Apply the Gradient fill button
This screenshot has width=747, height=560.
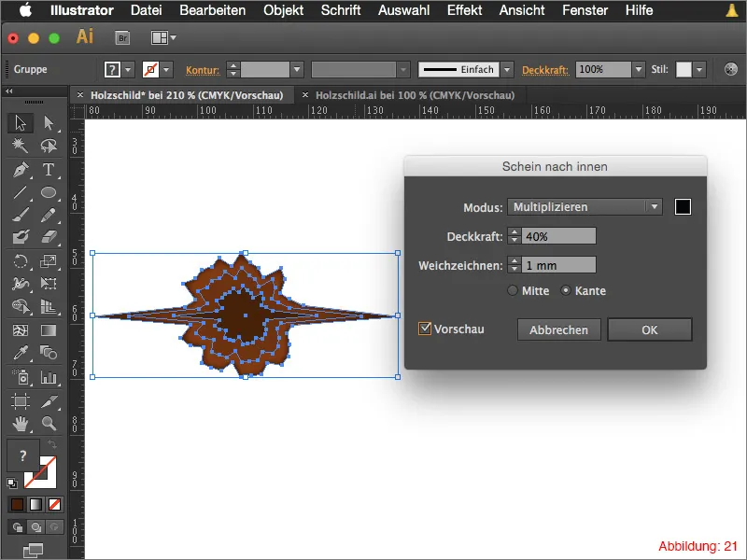pos(35,504)
